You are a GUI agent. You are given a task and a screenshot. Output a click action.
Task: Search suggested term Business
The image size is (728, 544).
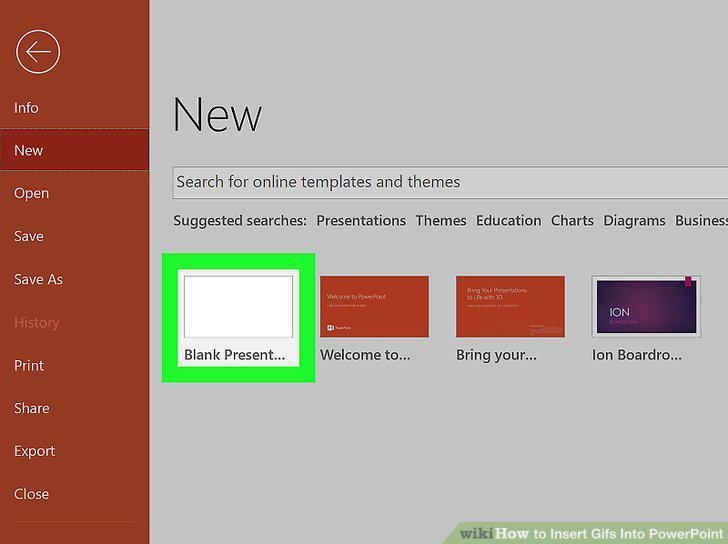(x=701, y=220)
